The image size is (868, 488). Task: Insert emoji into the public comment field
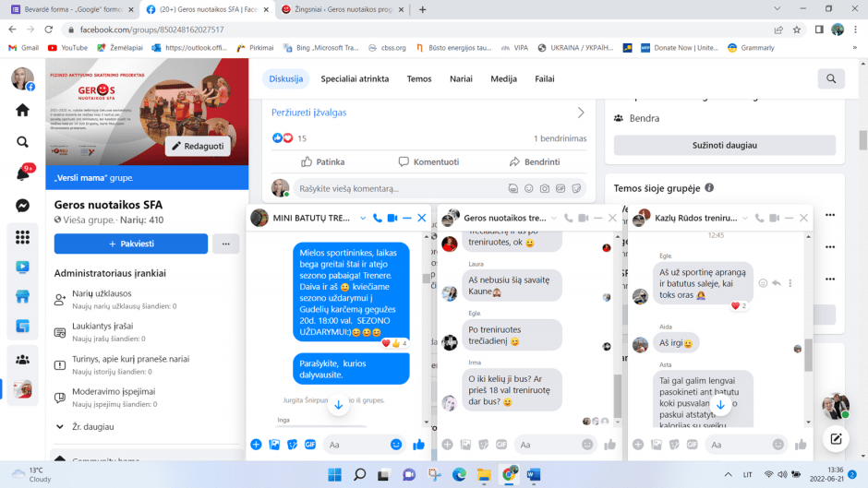click(529, 189)
